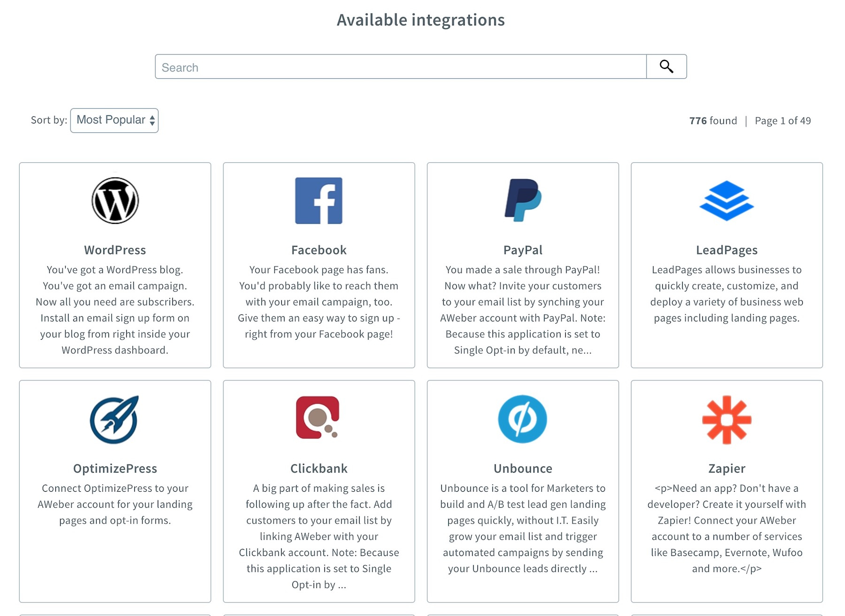Click the Facebook logo icon
Screen dimensions: 845x616
[x=319, y=201]
